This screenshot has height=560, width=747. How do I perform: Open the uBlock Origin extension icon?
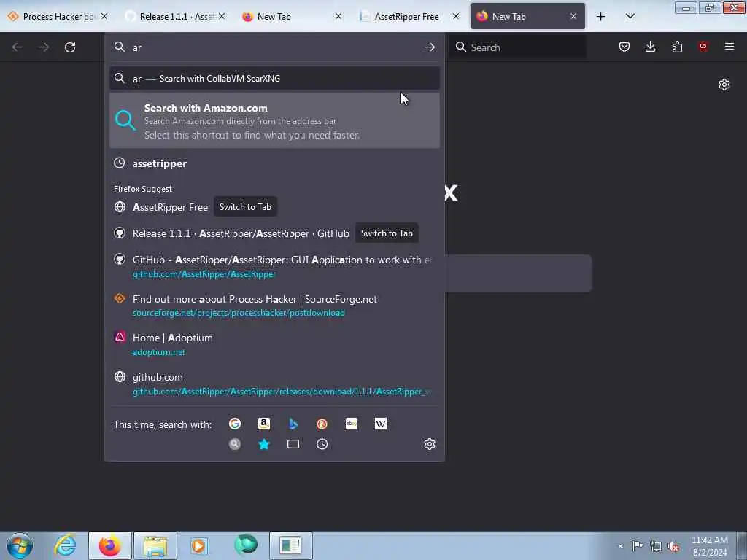pyautogui.click(x=703, y=47)
